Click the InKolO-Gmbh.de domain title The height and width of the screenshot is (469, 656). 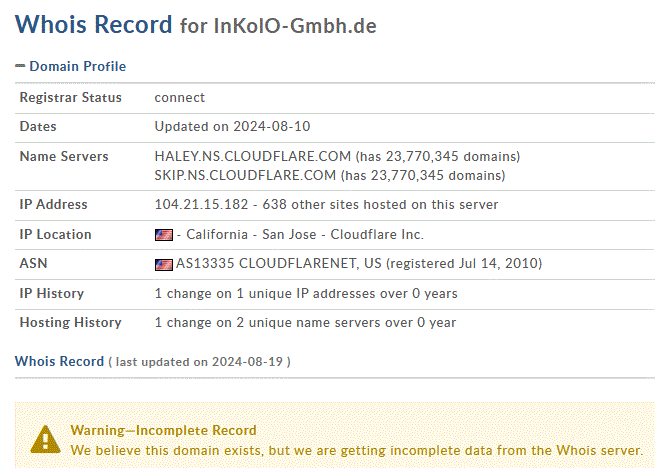point(295,26)
